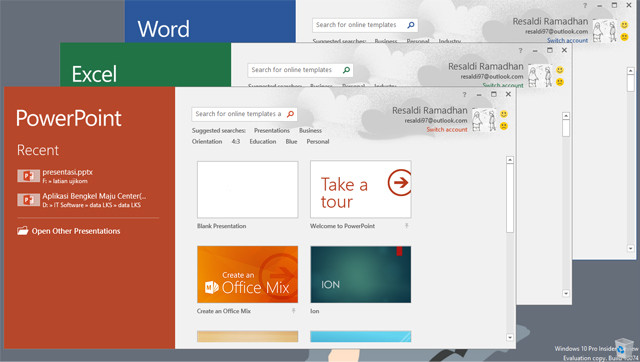Pin the Welcome to PowerPoint template
The image size is (640, 362).
[407, 226]
